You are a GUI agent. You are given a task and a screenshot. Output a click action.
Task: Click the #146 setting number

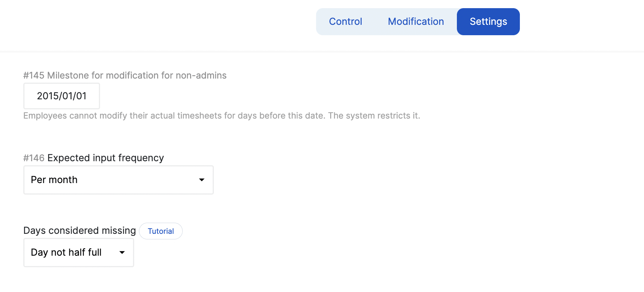tap(33, 158)
